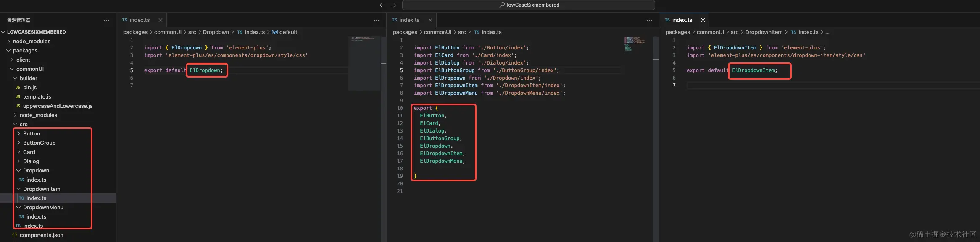Go back with the left arrow icon
The height and width of the screenshot is (242, 980).
click(x=382, y=5)
